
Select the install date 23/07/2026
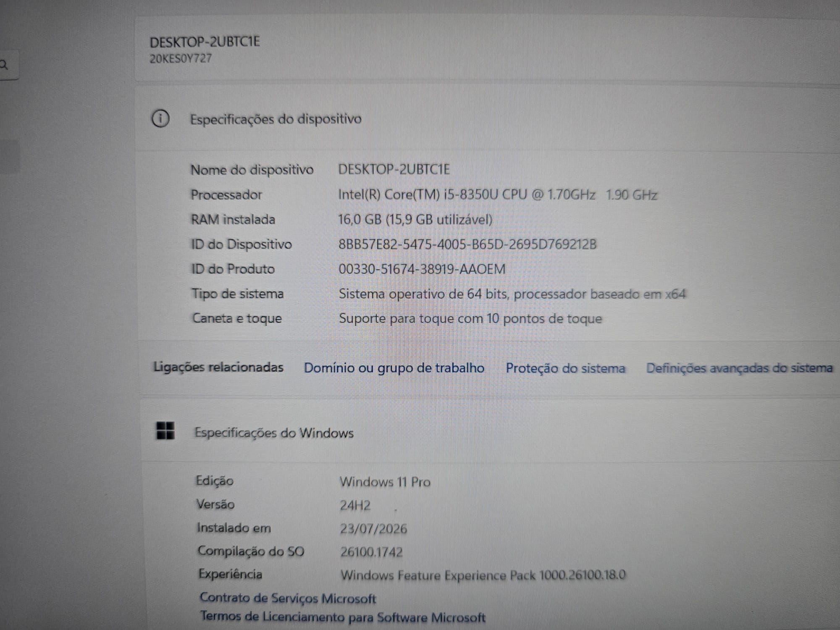click(x=373, y=528)
